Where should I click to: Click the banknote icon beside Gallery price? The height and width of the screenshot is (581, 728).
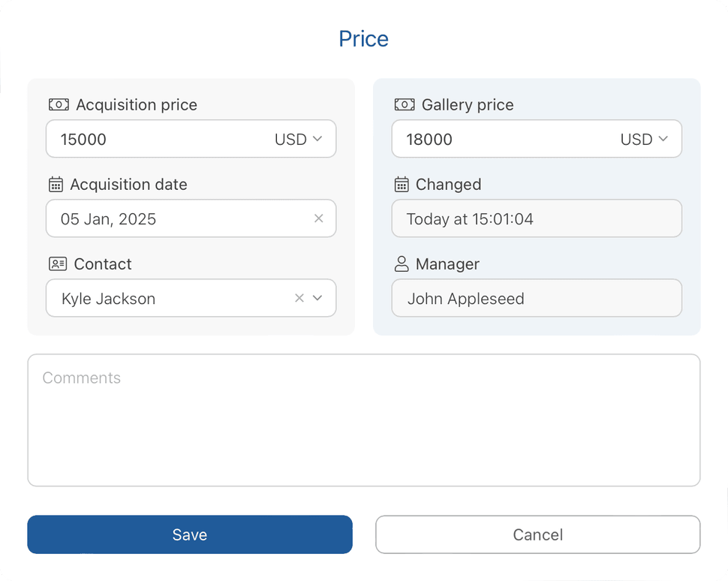[405, 104]
